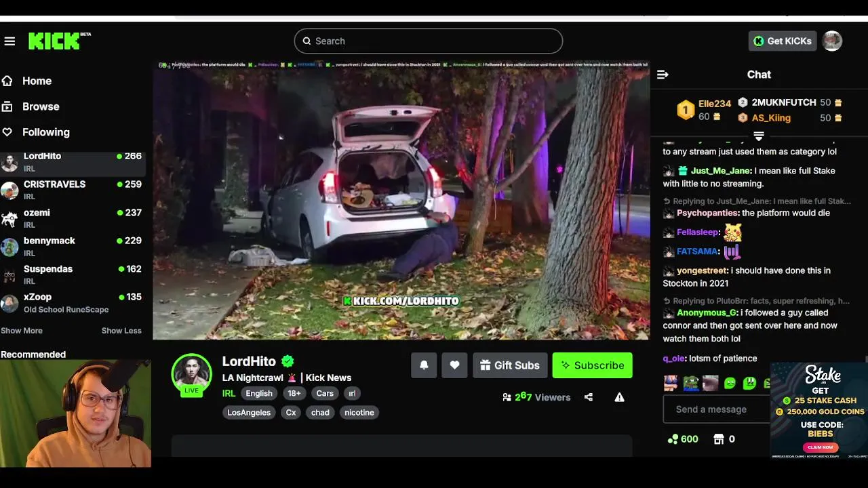Open the chat shop icon
868x488 pixels.
719,439
